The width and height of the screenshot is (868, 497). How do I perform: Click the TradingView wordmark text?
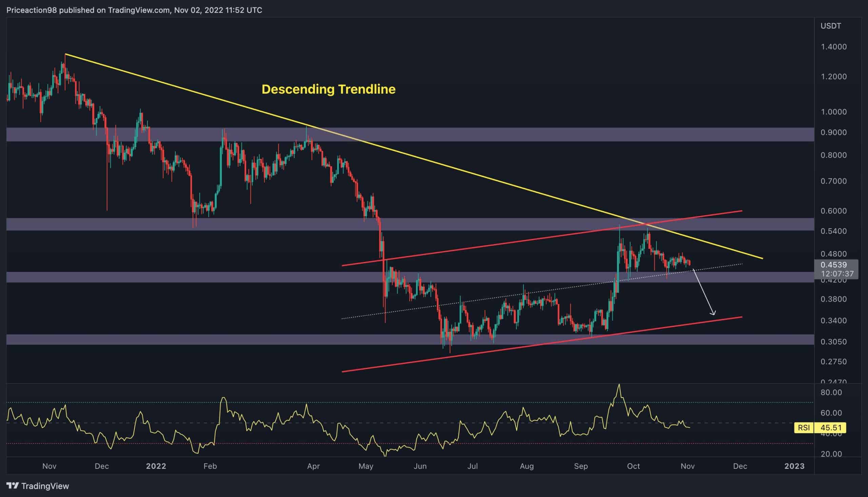click(x=45, y=486)
